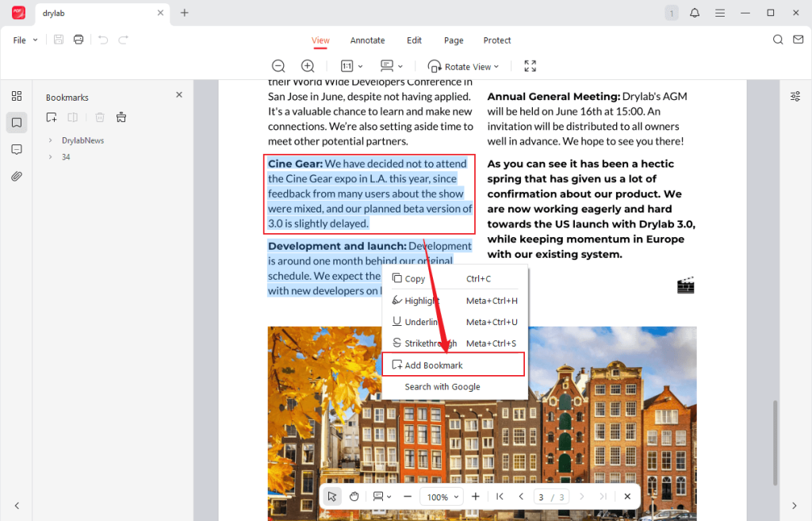Viewport: 812px width, 521px height.
Task: Click the Add Bookmark icon in Bookmarks panel
Action: tap(51, 117)
